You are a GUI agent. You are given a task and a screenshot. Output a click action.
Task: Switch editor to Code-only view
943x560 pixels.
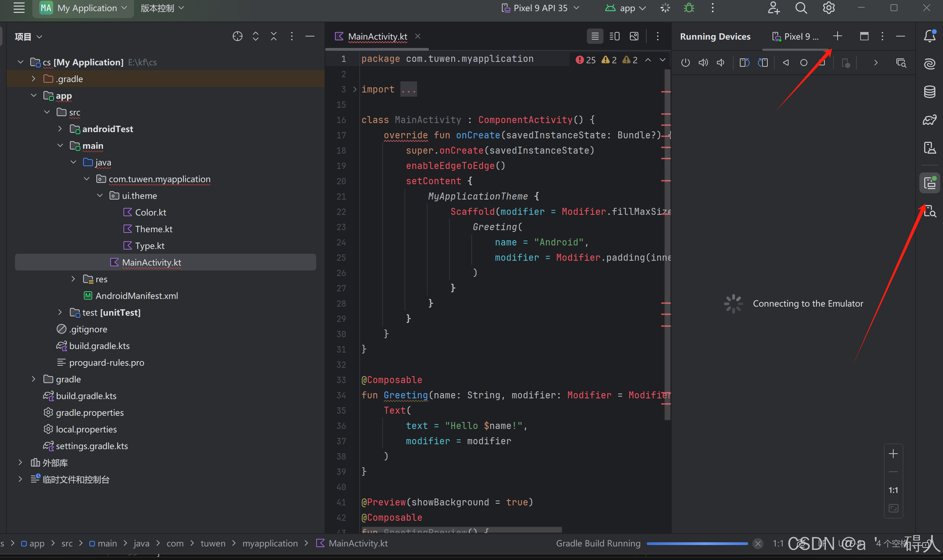click(595, 36)
